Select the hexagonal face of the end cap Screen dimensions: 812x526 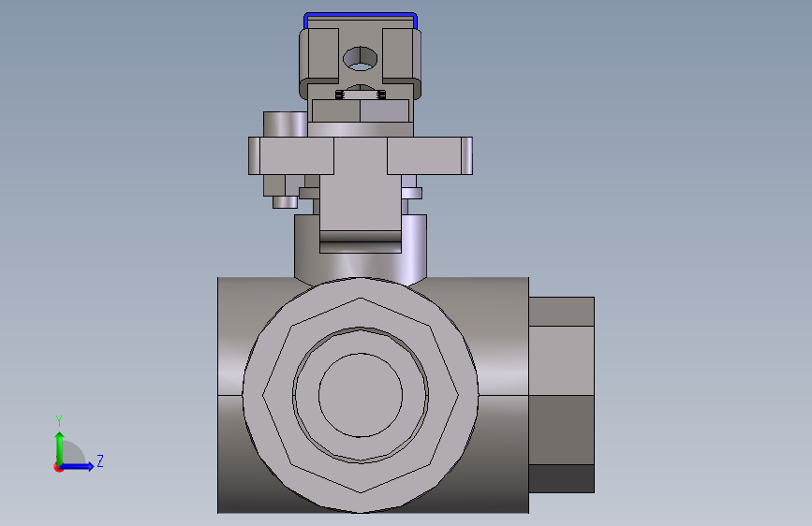pyautogui.click(x=361, y=395)
